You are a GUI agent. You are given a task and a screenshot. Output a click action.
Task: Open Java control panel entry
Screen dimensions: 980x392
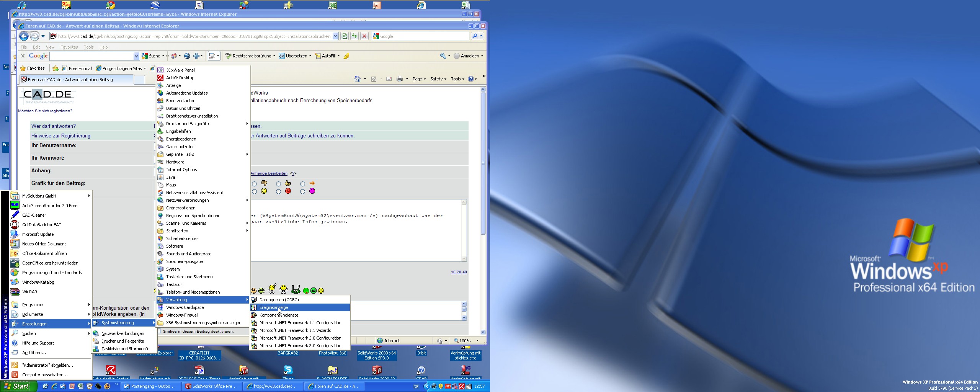point(203,177)
